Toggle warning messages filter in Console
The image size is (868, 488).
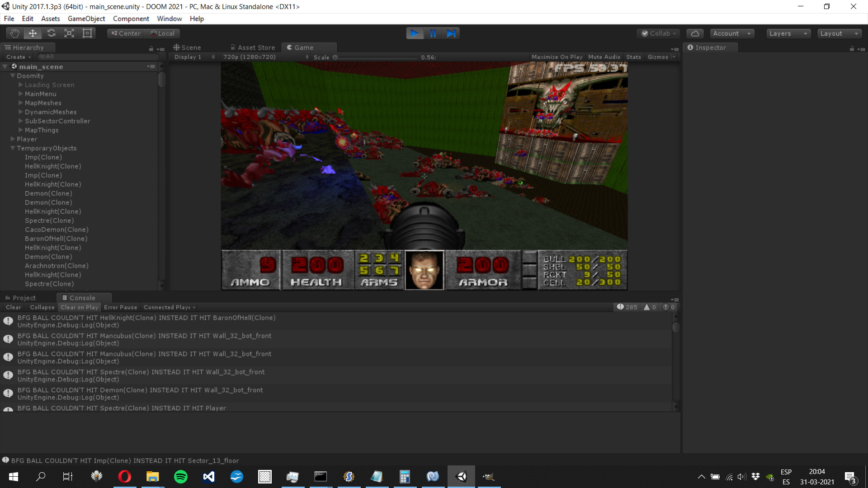click(650, 307)
